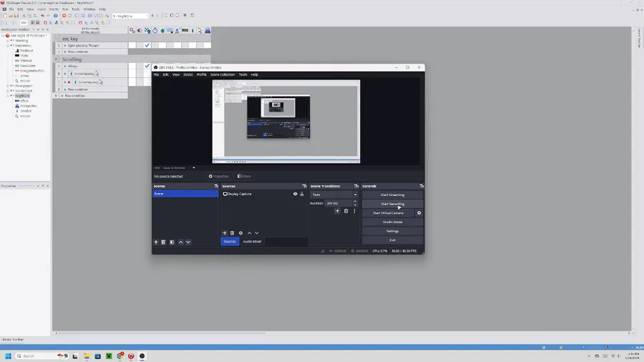
Task: Remove selected scene with the trash icon in the Scenes dock
Action: point(163,242)
